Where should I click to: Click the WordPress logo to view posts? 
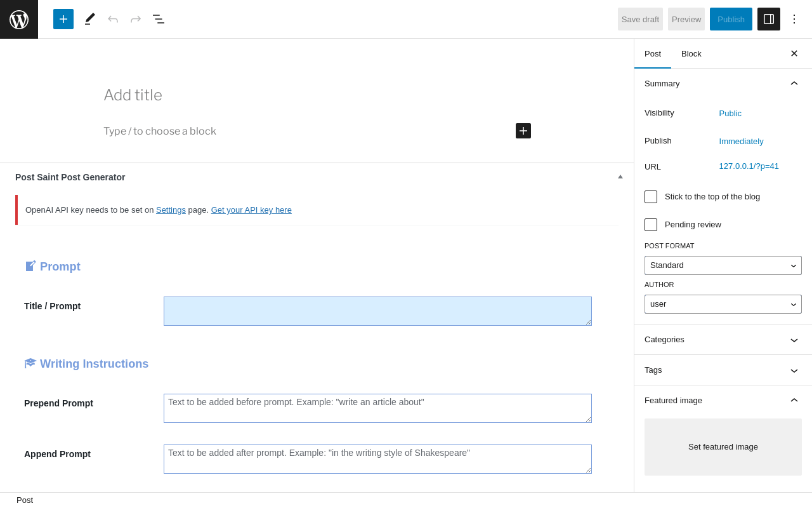[x=19, y=19]
